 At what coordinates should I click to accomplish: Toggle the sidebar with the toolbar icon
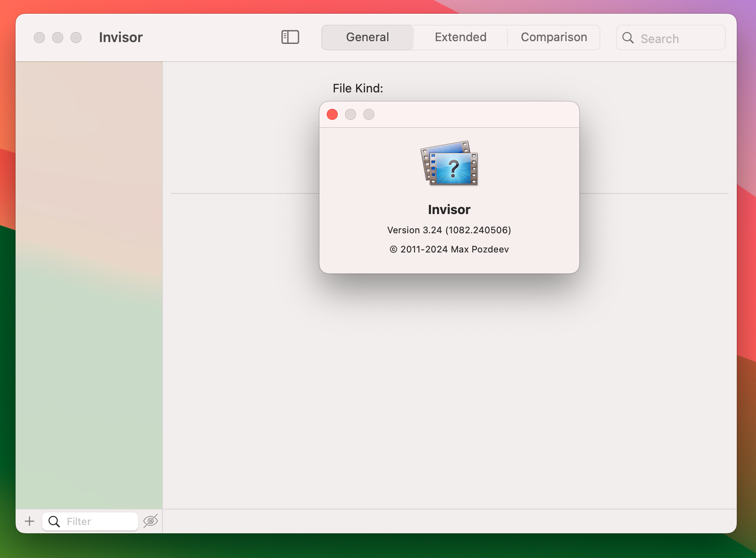(290, 37)
